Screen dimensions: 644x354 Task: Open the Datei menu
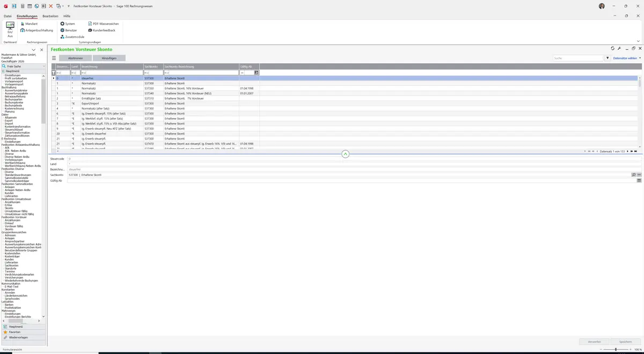[x=8, y=16]
